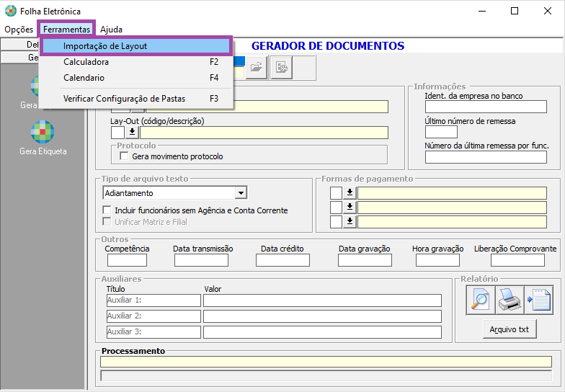Screen dimensions: 565x392
Task: Open the Gera Etiqueta sidebar icon
Action: (43, 133)
